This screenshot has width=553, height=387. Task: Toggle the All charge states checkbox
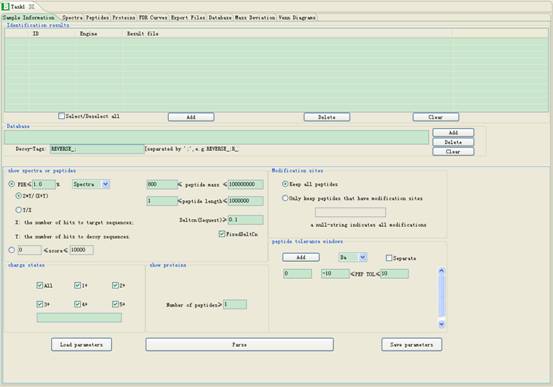[40, 285]
